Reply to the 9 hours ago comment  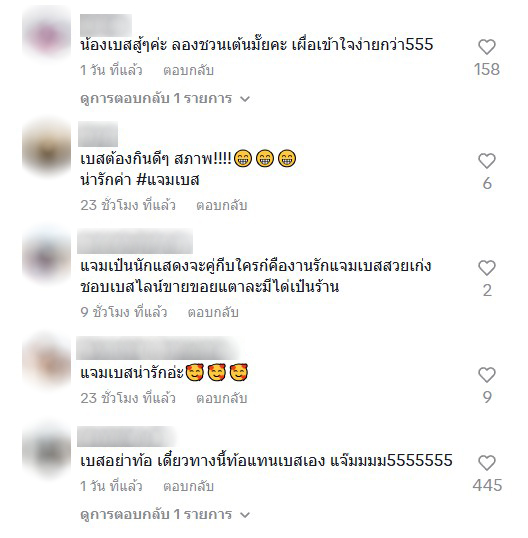(x=213, y=312)
